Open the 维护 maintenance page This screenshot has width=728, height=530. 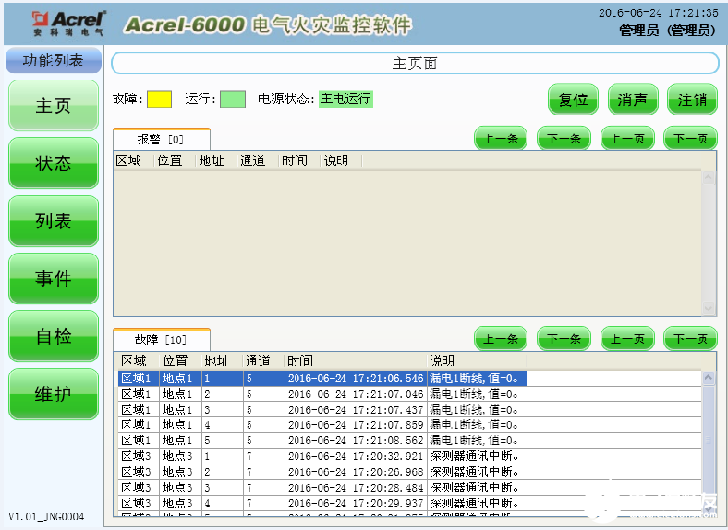pos(53,395)
